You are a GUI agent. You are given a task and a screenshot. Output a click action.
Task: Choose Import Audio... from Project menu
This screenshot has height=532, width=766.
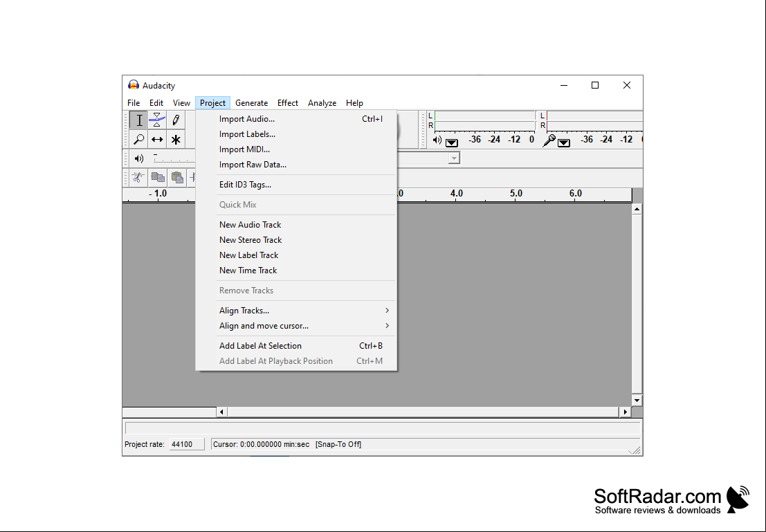296,119
